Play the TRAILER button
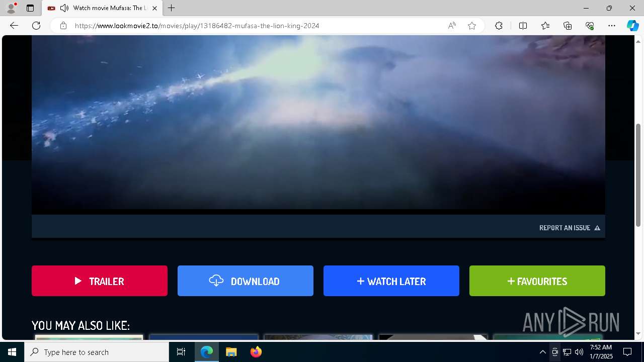 click(100, 281)
